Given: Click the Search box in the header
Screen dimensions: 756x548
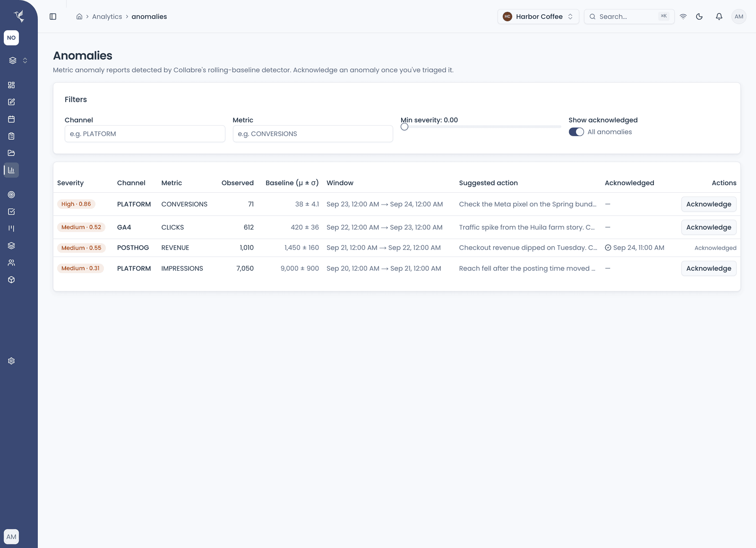Looking at the screenshot, I should (x=629, y=17).
